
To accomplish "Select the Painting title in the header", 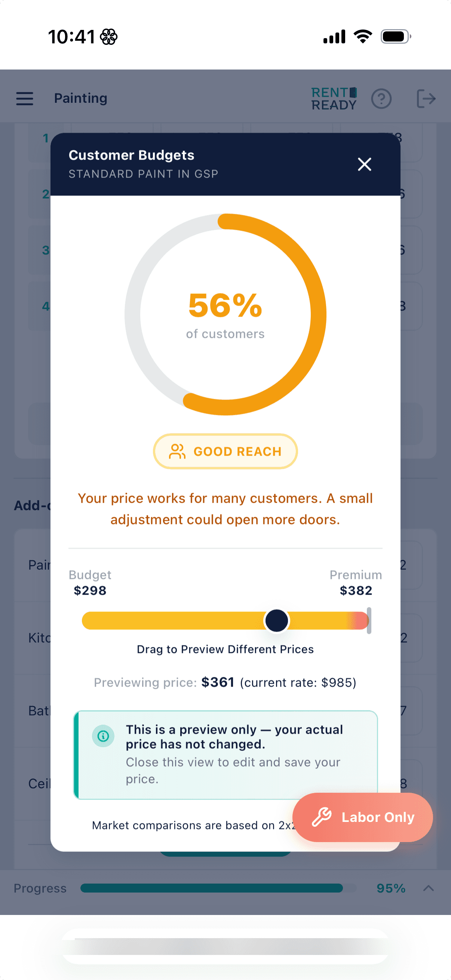I will (81, 98).
